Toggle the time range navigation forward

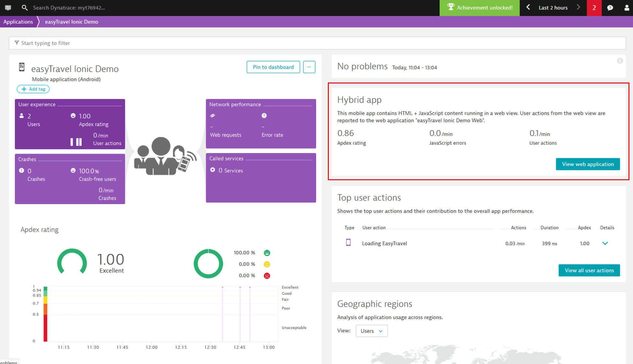[579, 8]
